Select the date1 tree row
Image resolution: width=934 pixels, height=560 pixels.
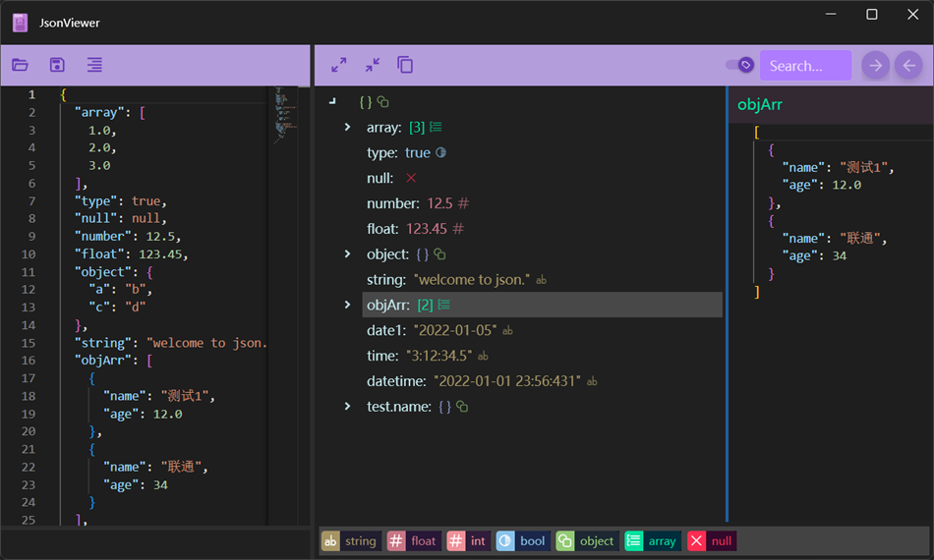[x=542, y=330]
